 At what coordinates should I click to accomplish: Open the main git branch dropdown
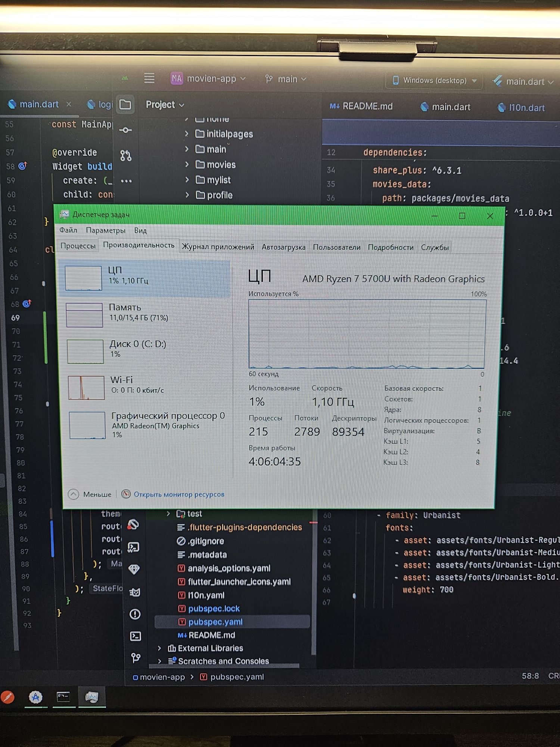pyautogui.click(x=286, y=79)
